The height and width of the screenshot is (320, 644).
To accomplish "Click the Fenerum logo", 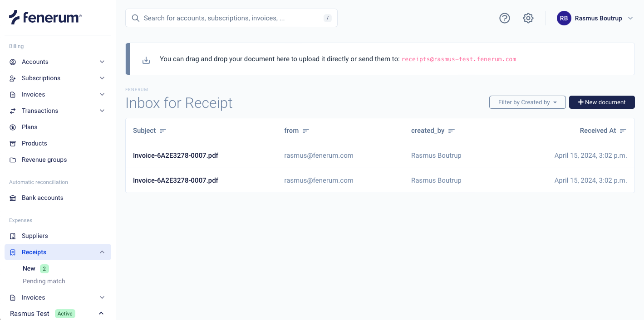I will (45, 17).
